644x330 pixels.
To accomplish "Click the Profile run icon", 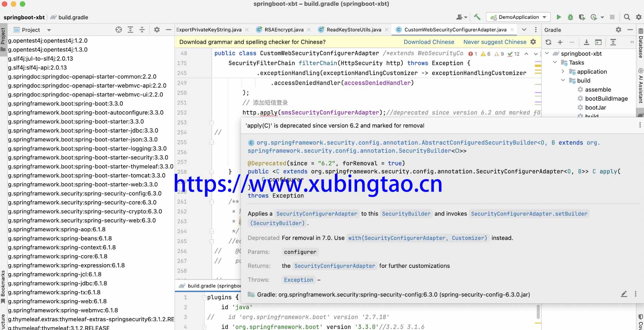I will point(594,17).
